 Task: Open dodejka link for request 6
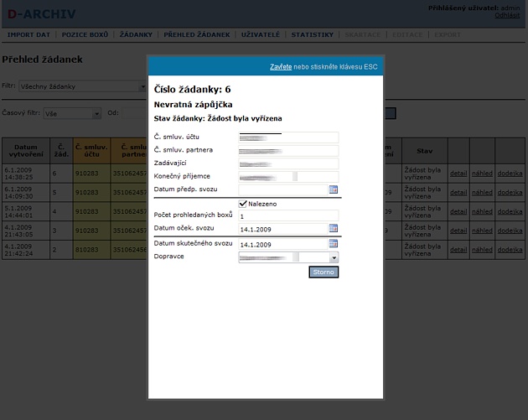pos(510,174)
